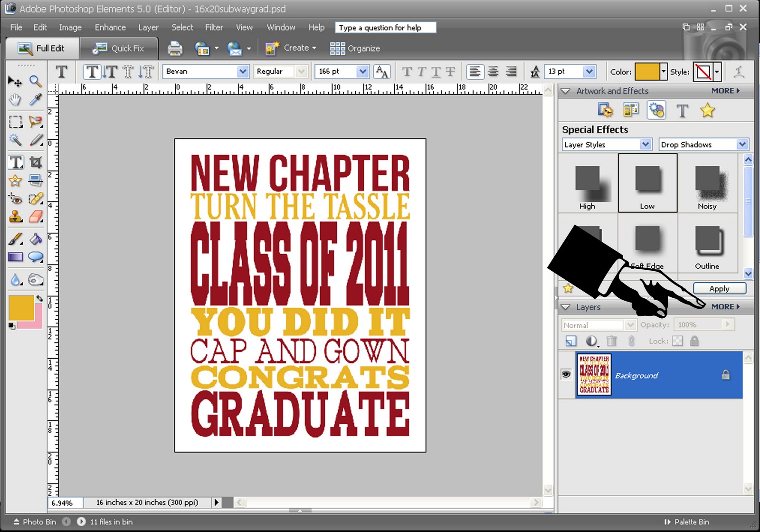The image size is (760, 532).
Task: Open the Drop Shadows dropdown
Action: pos(742,144)
